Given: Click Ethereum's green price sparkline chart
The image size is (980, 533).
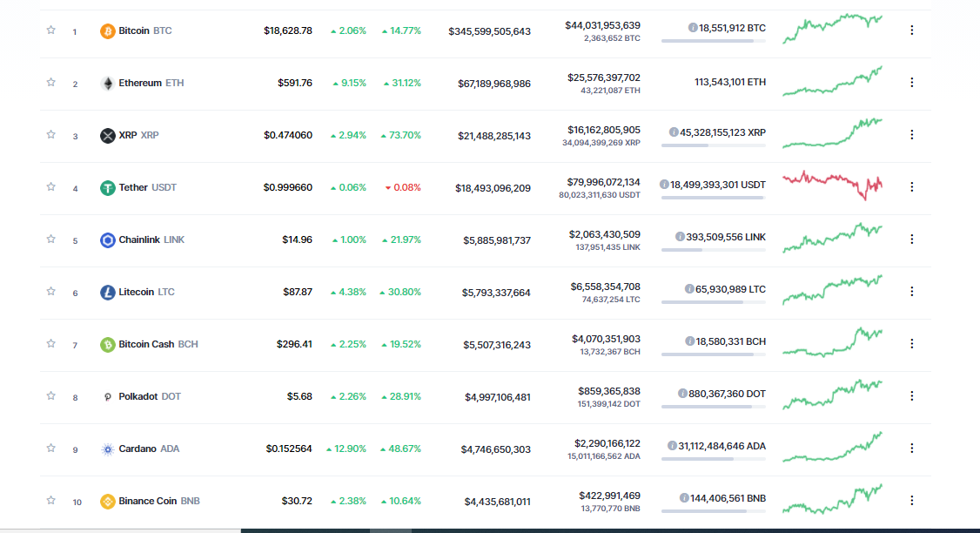Looking at the screenshot, I should tap(831, 83).
